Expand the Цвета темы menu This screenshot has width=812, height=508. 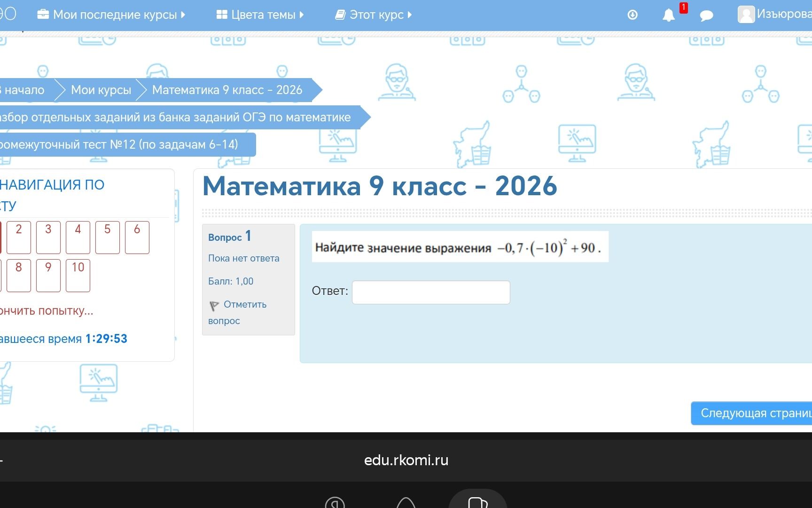point(260,15)
